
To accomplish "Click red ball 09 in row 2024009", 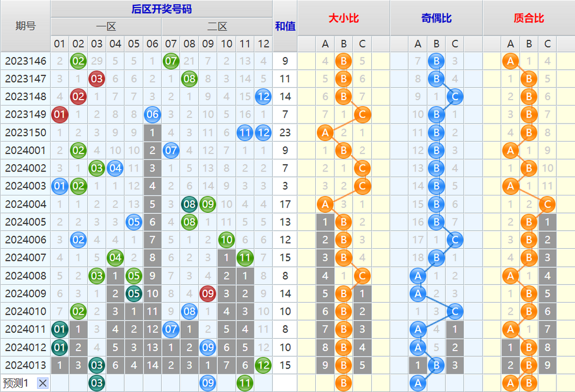I will tap(208, 293).
